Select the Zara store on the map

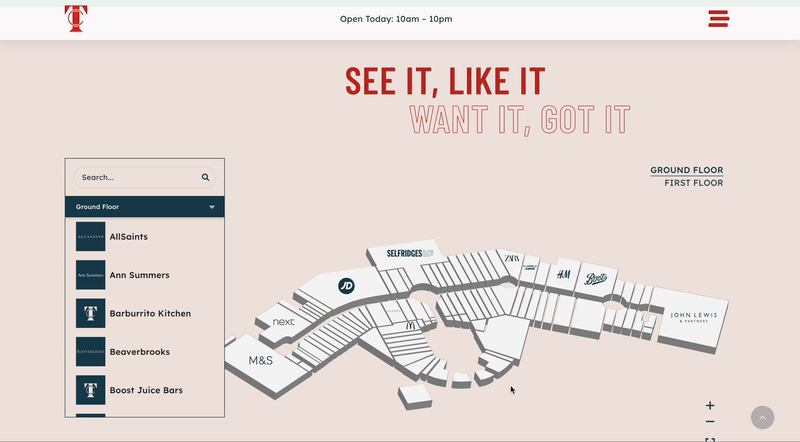512,258
